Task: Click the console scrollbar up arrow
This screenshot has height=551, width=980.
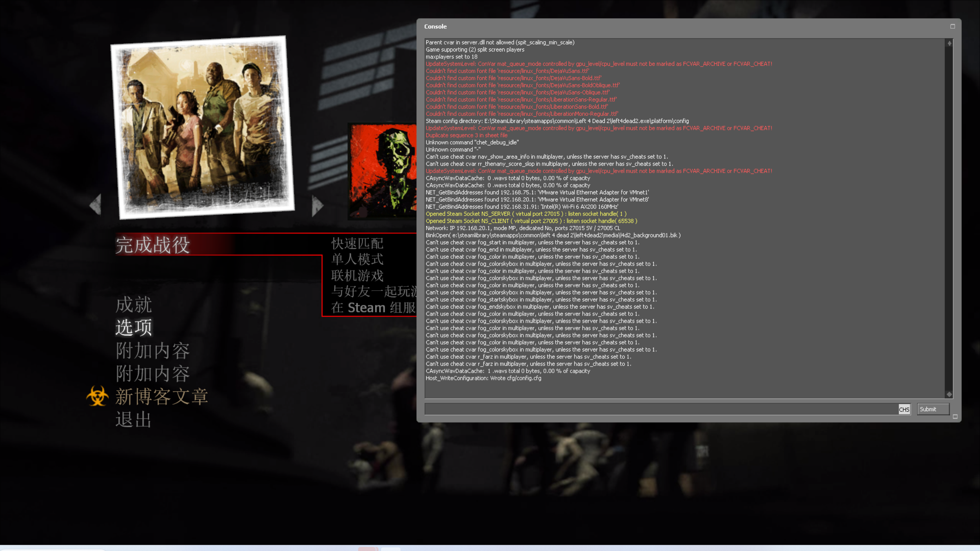Action: pyautogui.click(x=949, y=43)
